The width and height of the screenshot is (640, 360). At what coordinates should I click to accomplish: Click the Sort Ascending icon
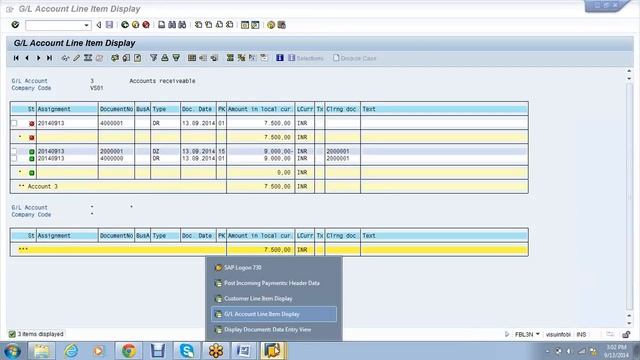164,58
